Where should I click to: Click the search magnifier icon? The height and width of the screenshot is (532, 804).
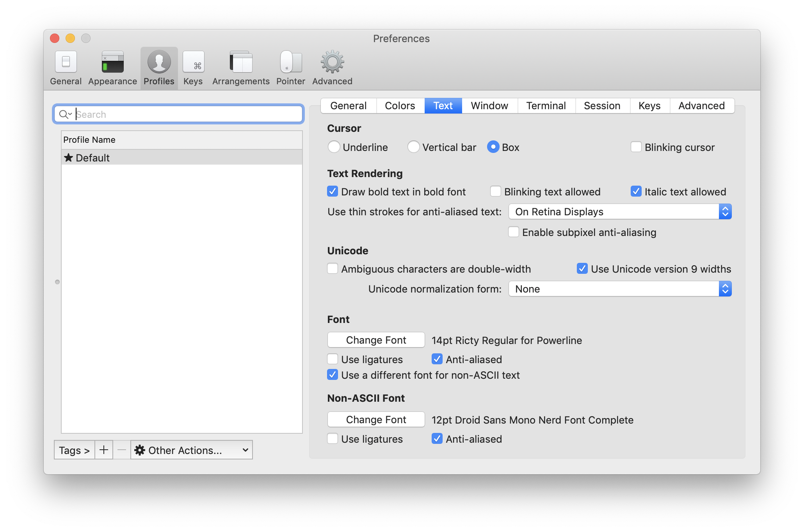click(64, 114)
